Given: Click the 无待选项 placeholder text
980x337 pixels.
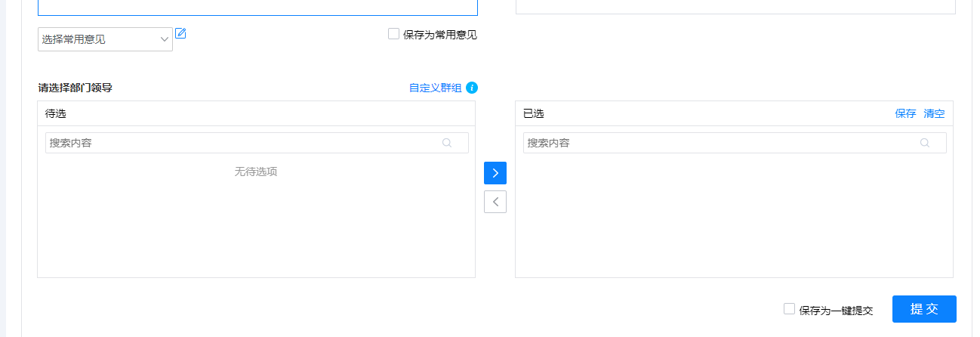Looking at the screenshot, I should pyautogui.click(x=256, y=172).
